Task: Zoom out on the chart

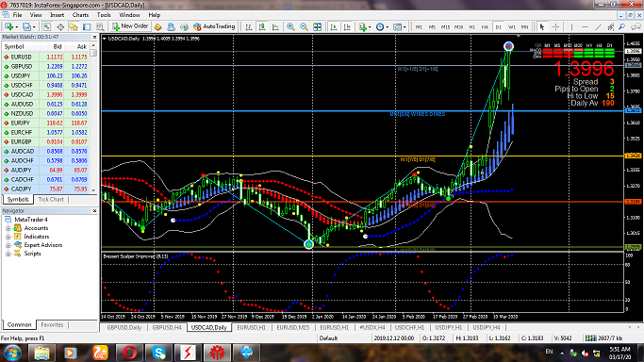Action: (x=304, y=26)
